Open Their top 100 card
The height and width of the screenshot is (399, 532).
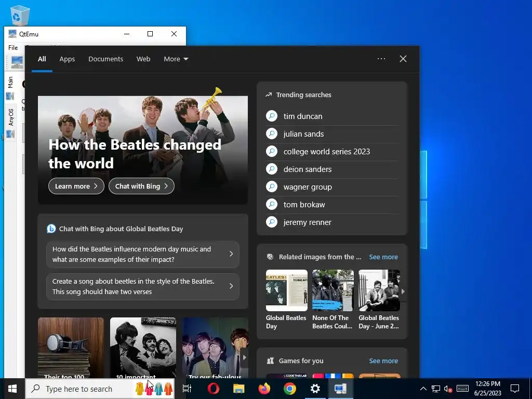[x=71, y=348]
